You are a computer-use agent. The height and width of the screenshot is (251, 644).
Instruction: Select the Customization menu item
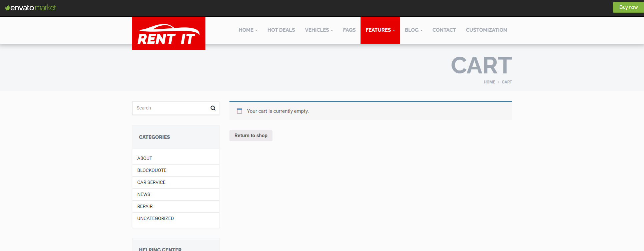coord(486,30)
